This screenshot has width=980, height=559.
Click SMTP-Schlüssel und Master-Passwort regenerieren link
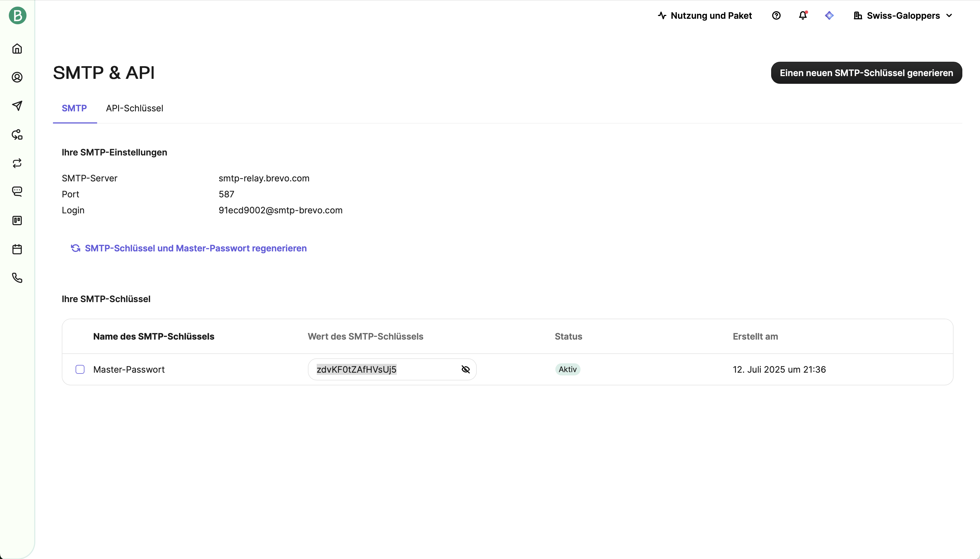pyautogui.click(x=195, y=248)
